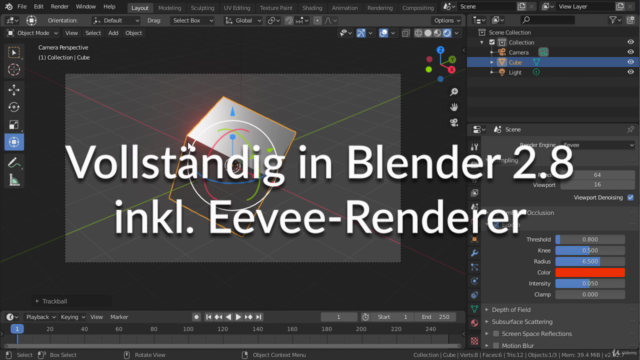Select the Light item in outliner
640x360 pixels.
[515, 72]
